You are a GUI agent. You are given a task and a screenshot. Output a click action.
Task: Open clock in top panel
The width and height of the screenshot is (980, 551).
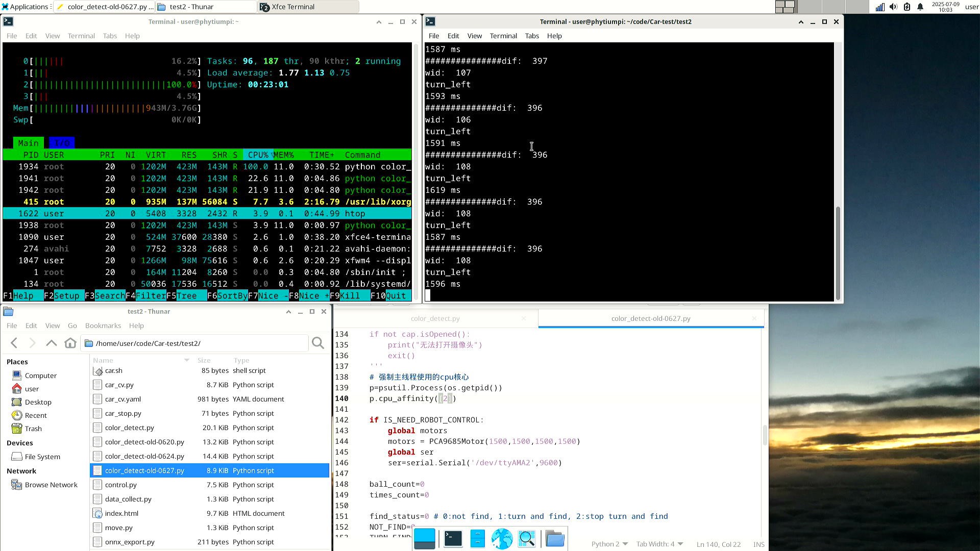(945, 7)
